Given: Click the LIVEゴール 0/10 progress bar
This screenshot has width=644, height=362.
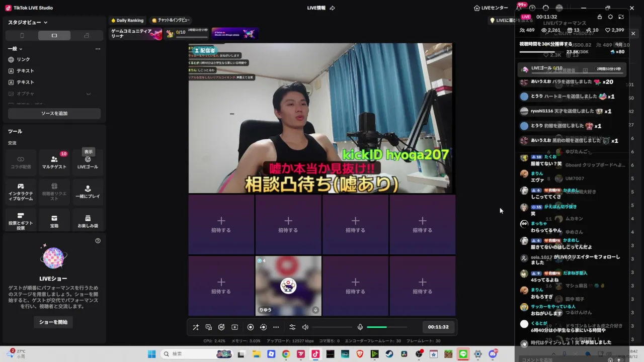Looking at the screenshot, I should [573, 69].
